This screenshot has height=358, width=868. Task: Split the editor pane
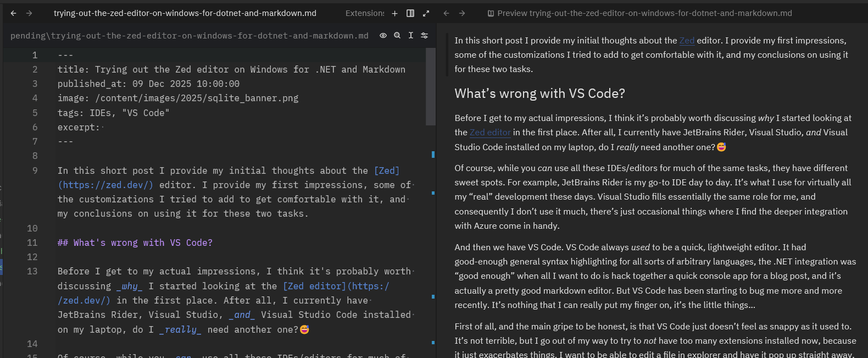(x=410, y=13)
